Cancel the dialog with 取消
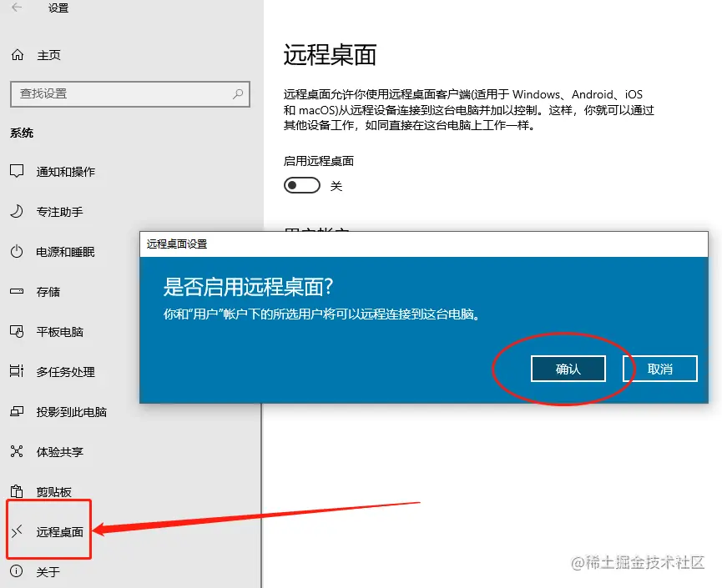Image resolution: width=722 pixels, height=588 pixels. 660,369
